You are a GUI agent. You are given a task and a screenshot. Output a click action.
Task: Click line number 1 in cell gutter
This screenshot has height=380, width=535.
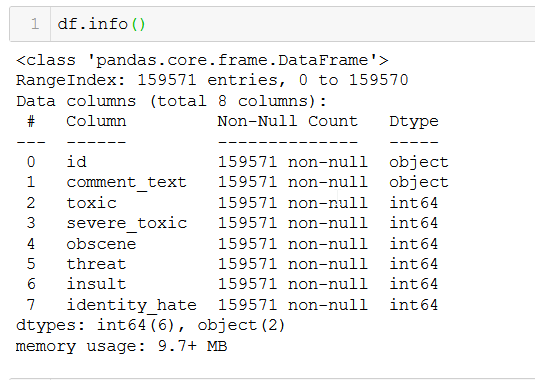(x=35, y=24)
